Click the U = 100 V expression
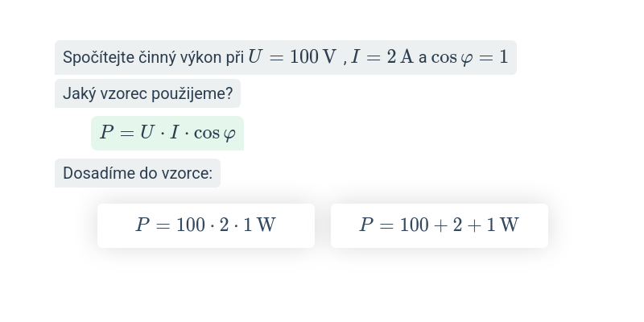 (292, 57)
